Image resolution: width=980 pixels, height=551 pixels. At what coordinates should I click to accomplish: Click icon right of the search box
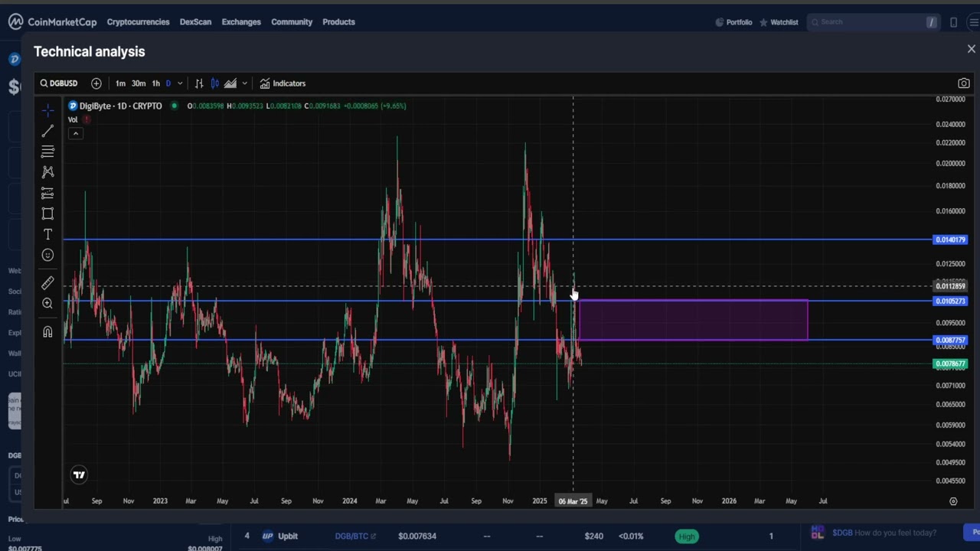[953, 22]
